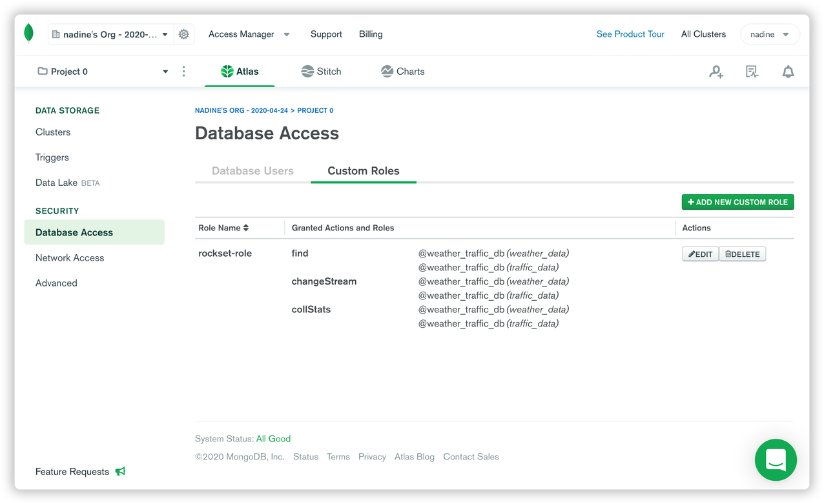Delete the rockset-role custom role

[x=742, y=254]
